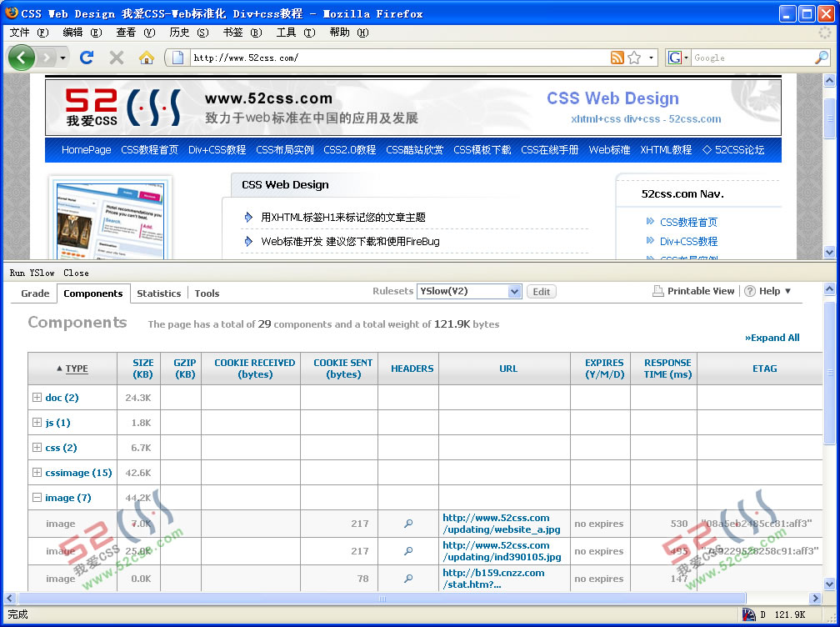The height and width of the screenshot is (627, 840).
Task: Open headers magnifier for stat.htm row
Action: (x=408, y=579)
